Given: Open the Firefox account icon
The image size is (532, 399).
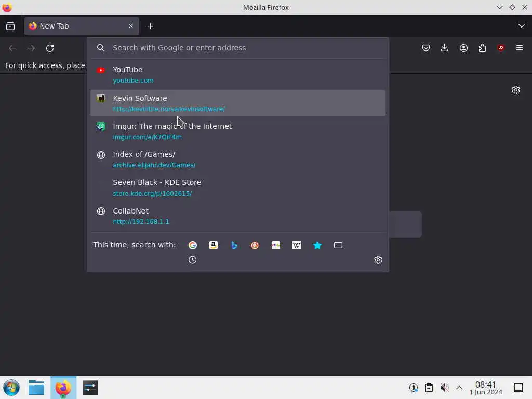Looking at the screenshot, I should [x=463, y=48].
